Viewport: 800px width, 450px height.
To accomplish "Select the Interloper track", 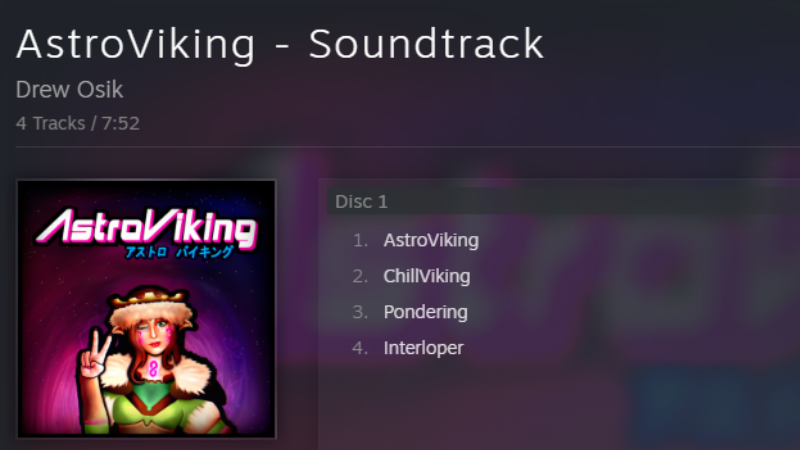I will pos(423,348).
